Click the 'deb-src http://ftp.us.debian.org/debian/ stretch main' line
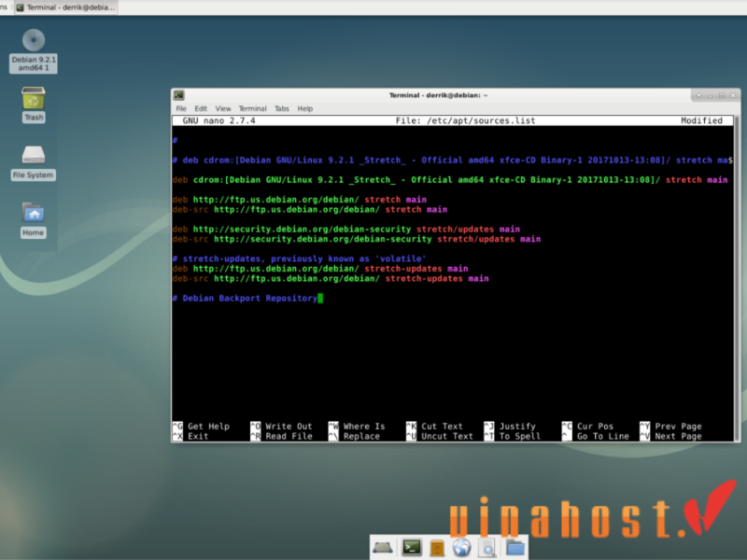747x560 pixels. 310,209
